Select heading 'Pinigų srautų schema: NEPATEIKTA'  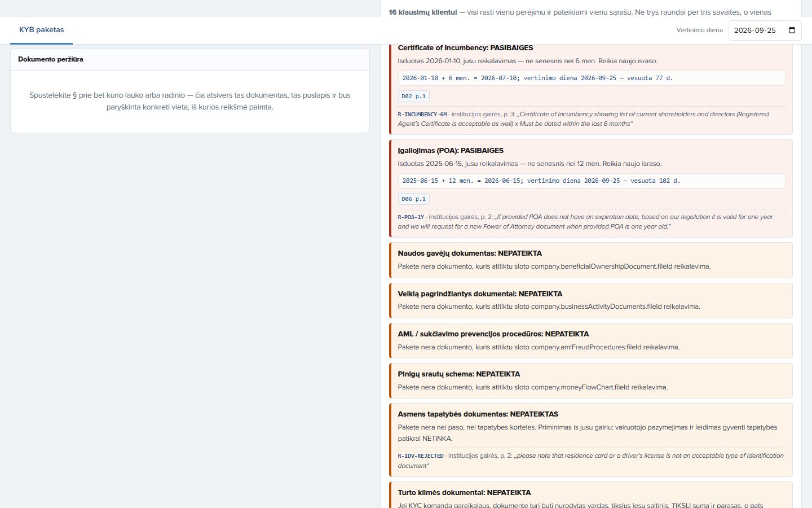click(459, 374)
